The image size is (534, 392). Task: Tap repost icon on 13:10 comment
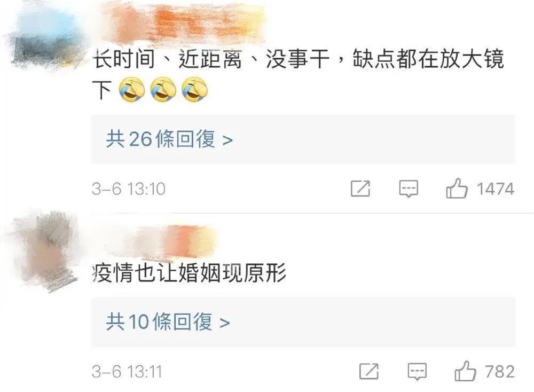(360, 189)
